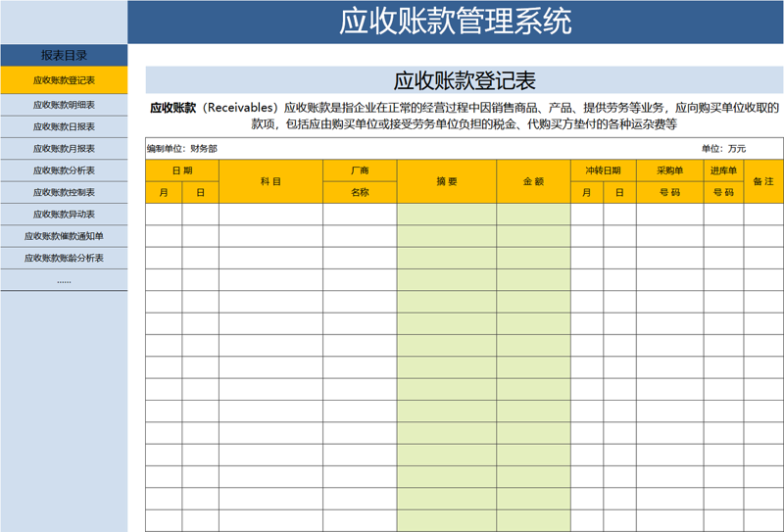The width and height of the screenshot is (784, 532).
Task: Go to 应收账款日报表
Action: click(x=64, y=127)
